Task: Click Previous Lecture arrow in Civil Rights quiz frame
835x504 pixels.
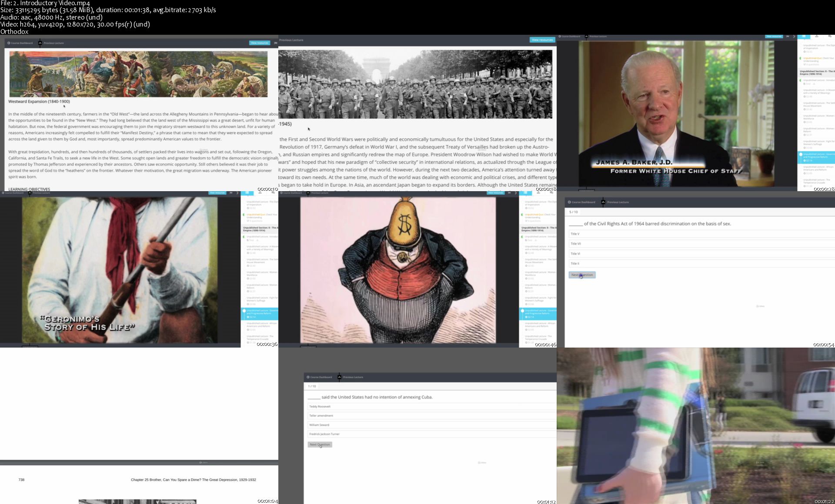Action: point(603,202)
